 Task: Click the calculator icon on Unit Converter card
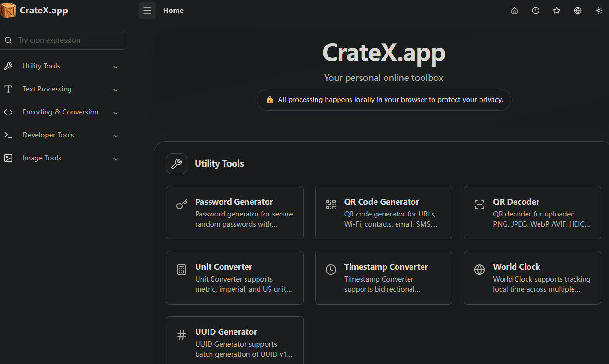click(182, 270)
